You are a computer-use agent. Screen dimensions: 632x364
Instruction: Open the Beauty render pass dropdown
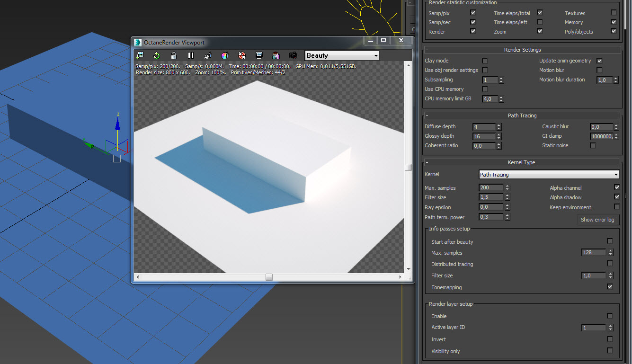coord(342,55)
